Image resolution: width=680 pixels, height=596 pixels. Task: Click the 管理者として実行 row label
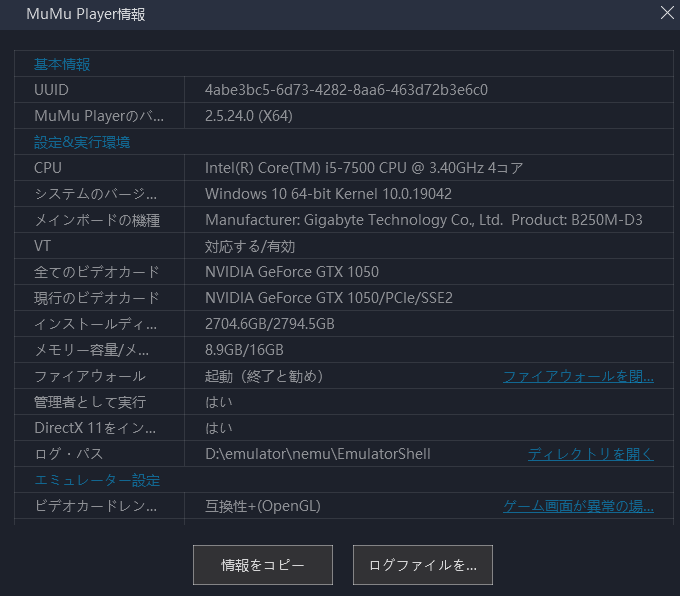[x=89, y=402]
